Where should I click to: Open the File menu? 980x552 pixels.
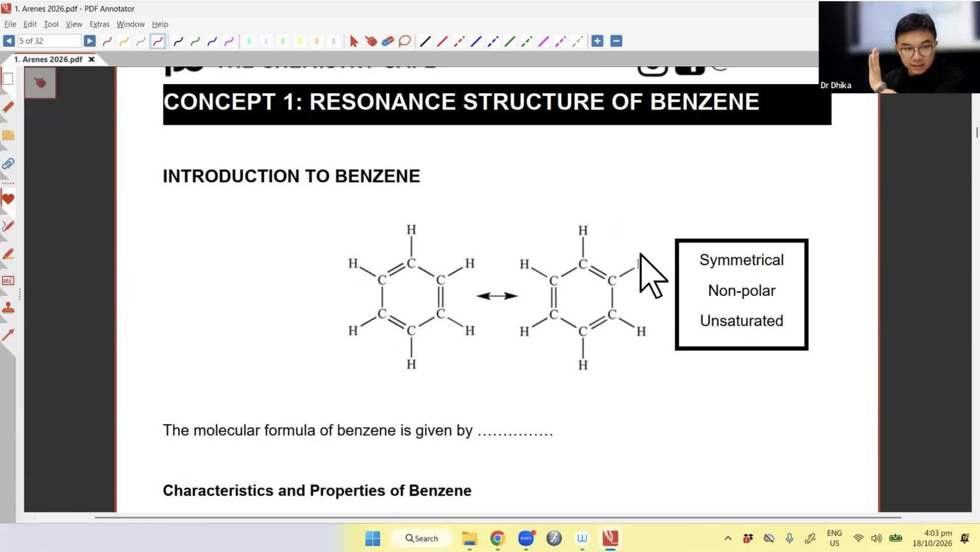click(10, 24)
